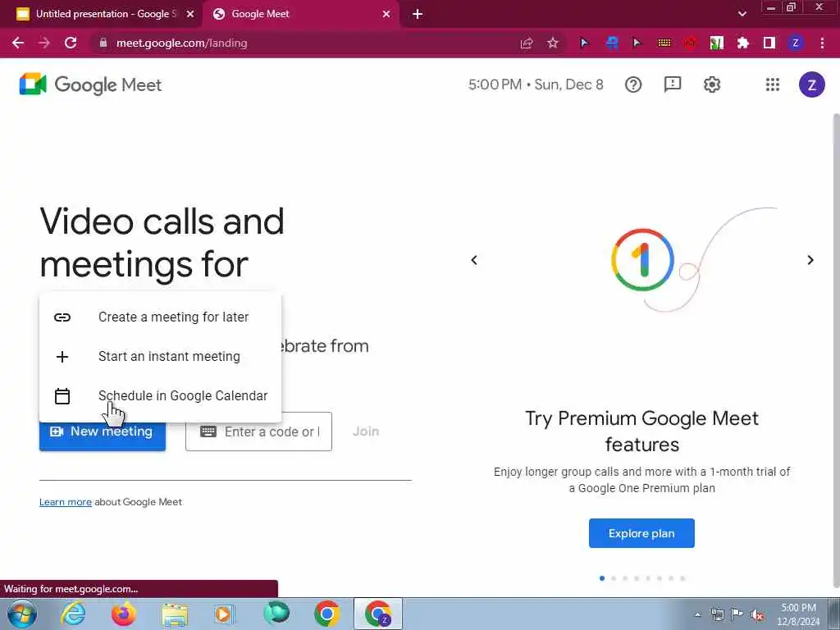Open media player icon in taskbar

point(223,614)
